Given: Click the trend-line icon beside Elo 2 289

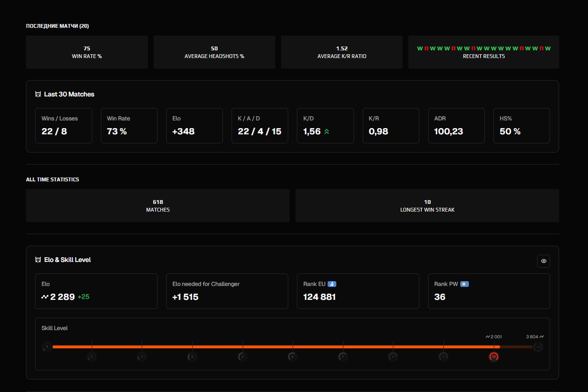Looking at the screenshot, I should pyautogui.click(x=44, y=297).
